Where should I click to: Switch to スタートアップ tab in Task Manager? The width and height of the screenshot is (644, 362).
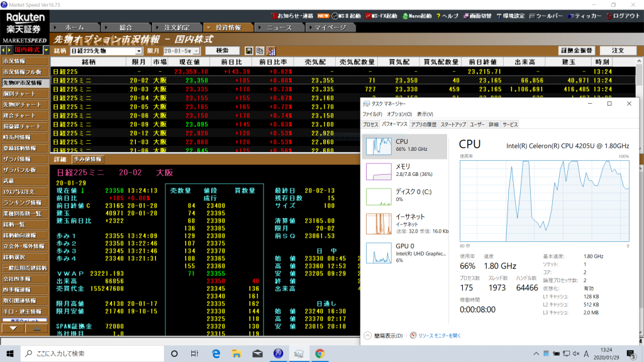point(453,124)
